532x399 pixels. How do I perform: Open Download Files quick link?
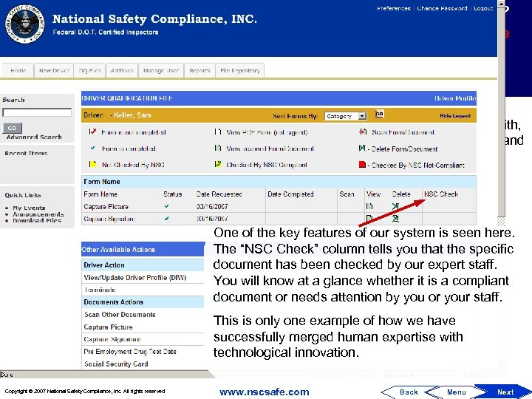point(37,220)
